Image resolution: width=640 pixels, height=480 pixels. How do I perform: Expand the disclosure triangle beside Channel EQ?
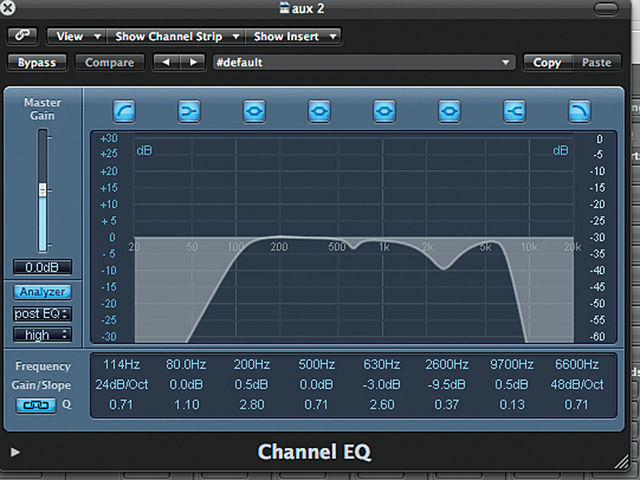pyautogui.click(x=15, y=452)
